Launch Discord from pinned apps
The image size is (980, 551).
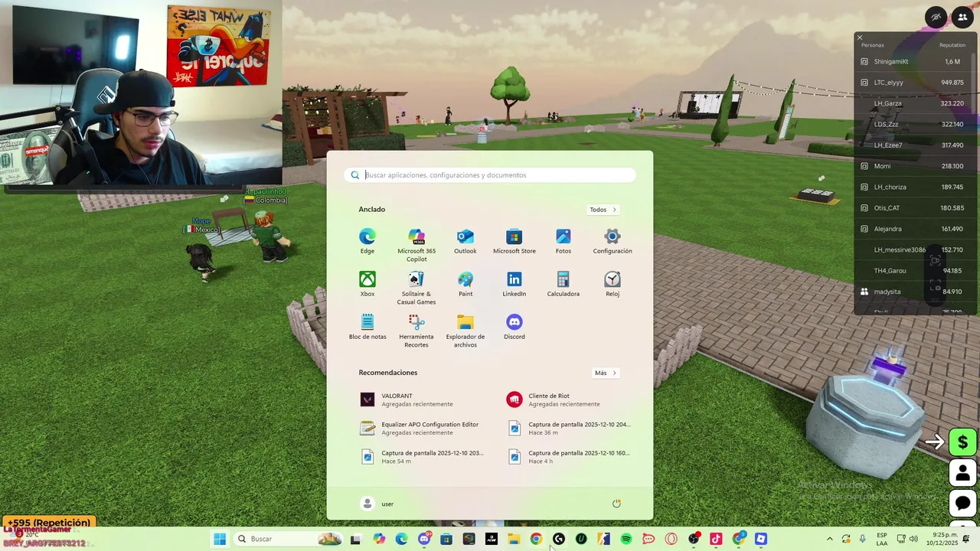coord(514,326)
